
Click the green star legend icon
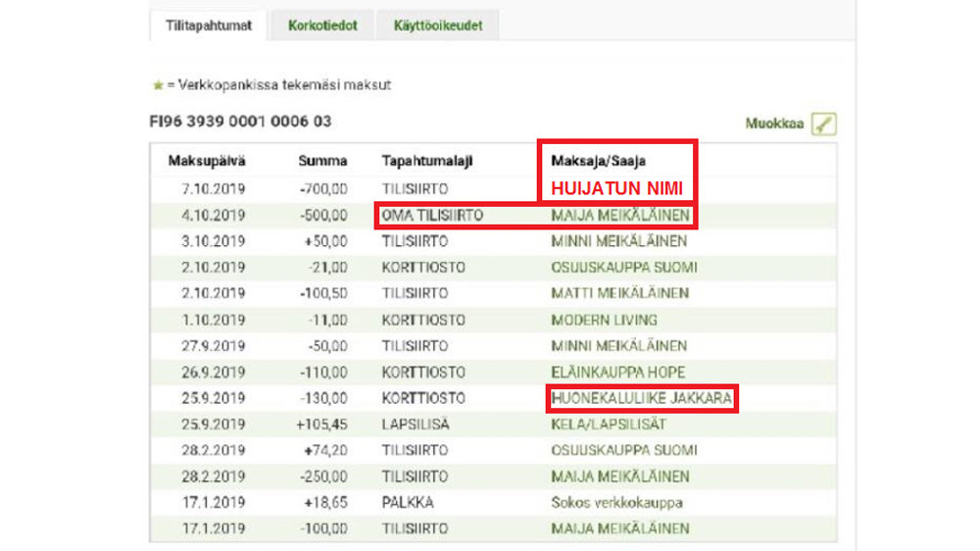pos(158,85)
